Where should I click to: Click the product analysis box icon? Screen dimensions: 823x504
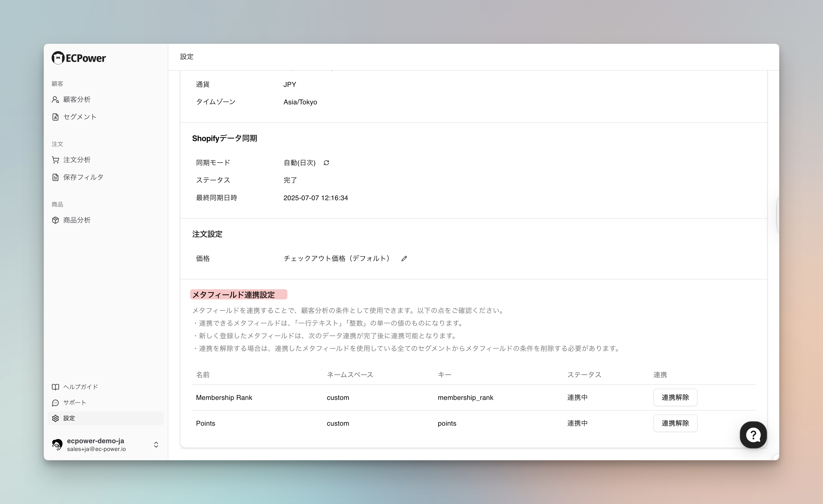click(55, 220)
